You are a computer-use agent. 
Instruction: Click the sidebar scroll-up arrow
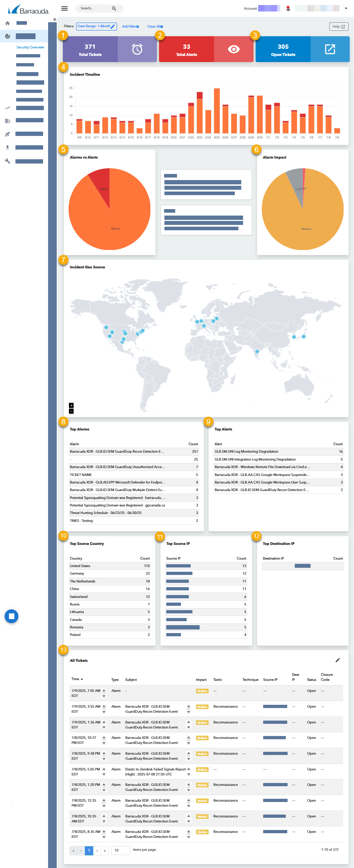55,19
